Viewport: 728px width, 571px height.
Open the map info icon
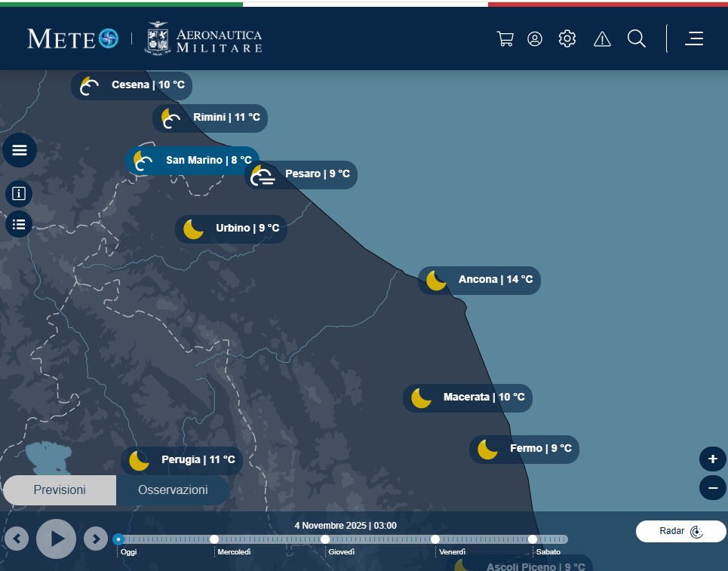tap(19, 194)
